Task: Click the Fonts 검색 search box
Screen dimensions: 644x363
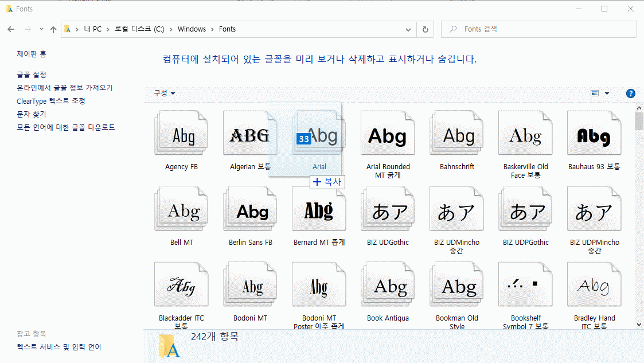Action: (x=539, y=29)
